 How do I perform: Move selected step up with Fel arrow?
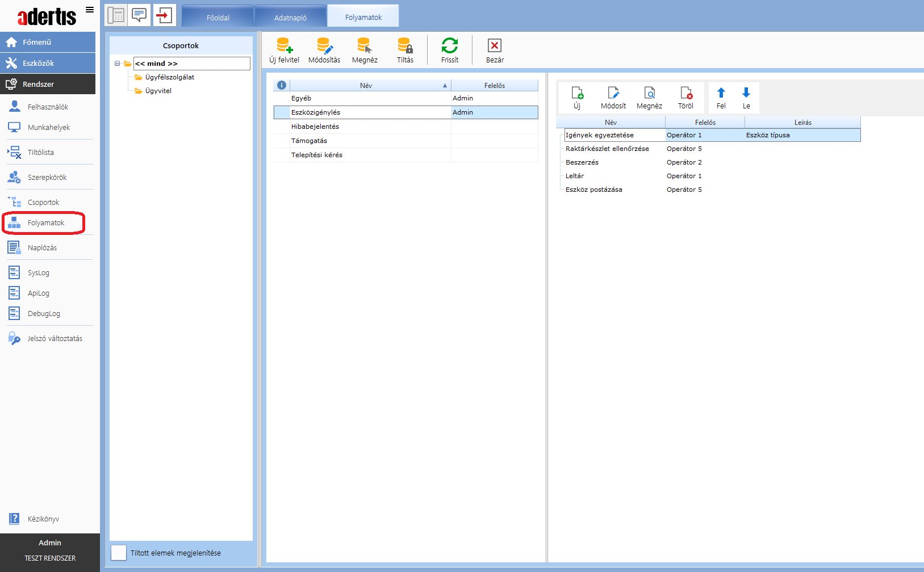(721, 93)
